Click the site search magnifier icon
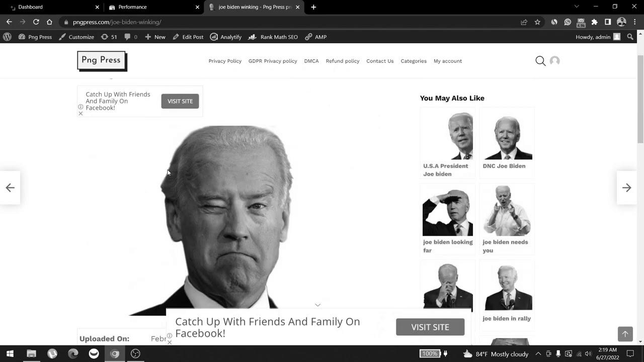Image resolution: width=644 pixels, height=362 pixels. tap(540, 61)
